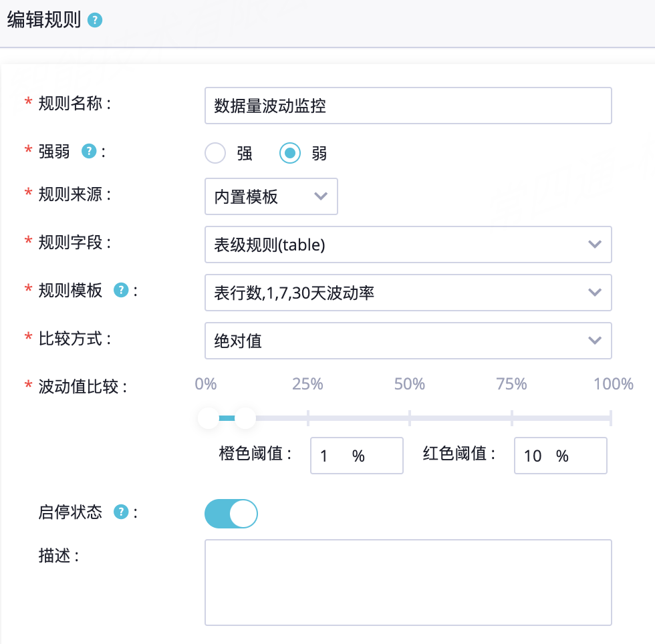Click the 100% label above slider
655x644 pixels.
click(614, 384)
